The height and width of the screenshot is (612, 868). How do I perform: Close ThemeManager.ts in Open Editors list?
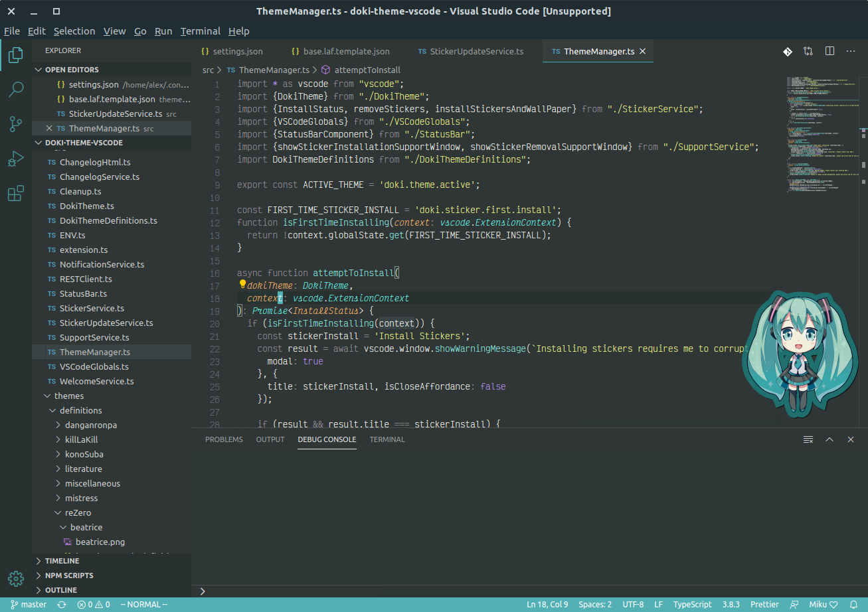[x=49, y=128]
